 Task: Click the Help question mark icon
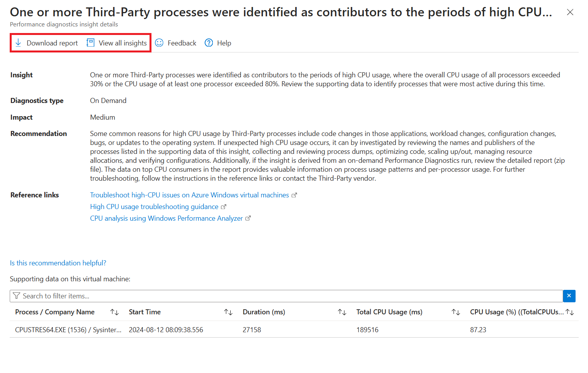(x=209, y=43)
